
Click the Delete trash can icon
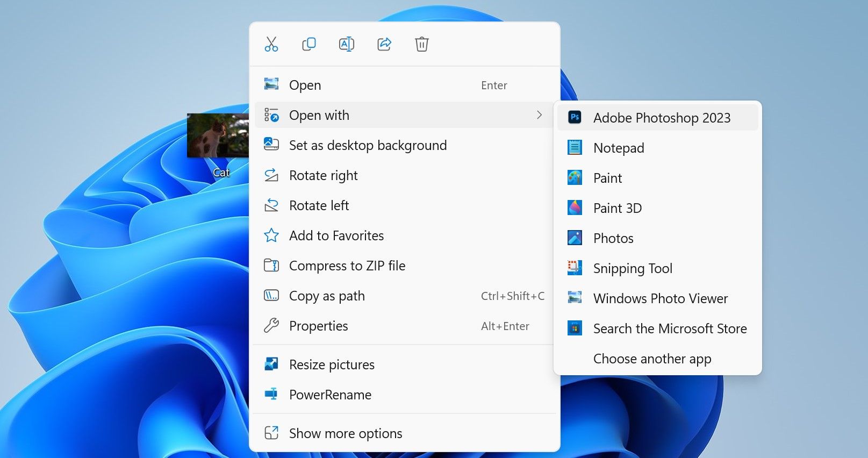[x=422, y=44]
